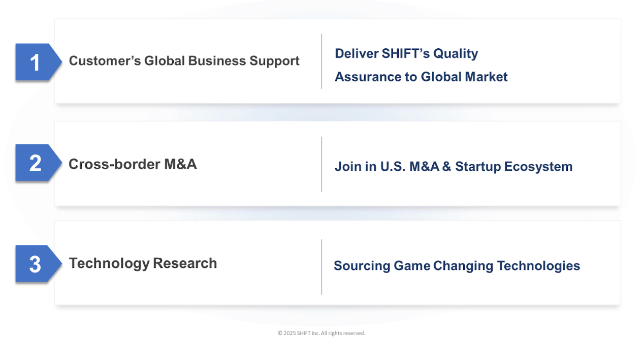Screen dimensions: 644x364
Task: Click the SHIFT Inc. copyright footer
Action: point(321,333)
